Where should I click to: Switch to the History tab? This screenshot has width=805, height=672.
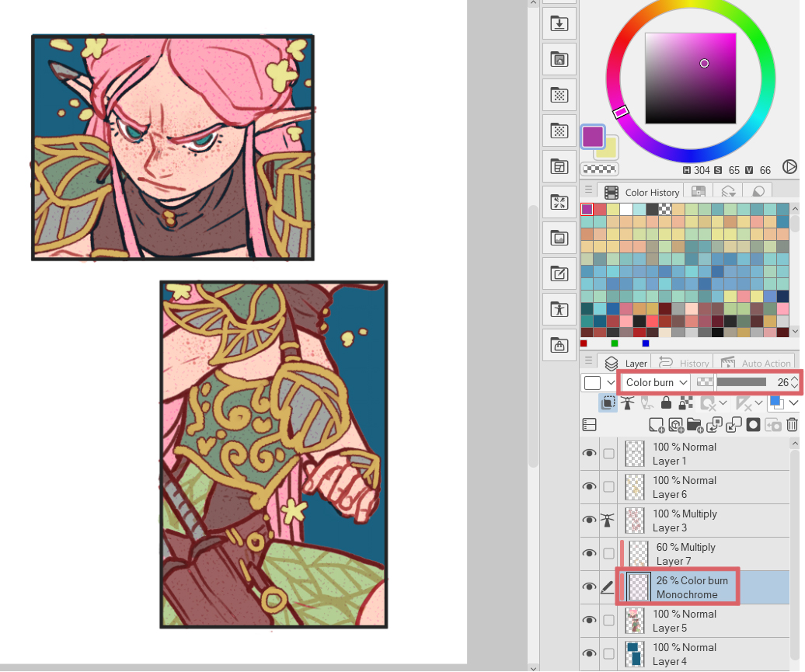coord(685,363)
